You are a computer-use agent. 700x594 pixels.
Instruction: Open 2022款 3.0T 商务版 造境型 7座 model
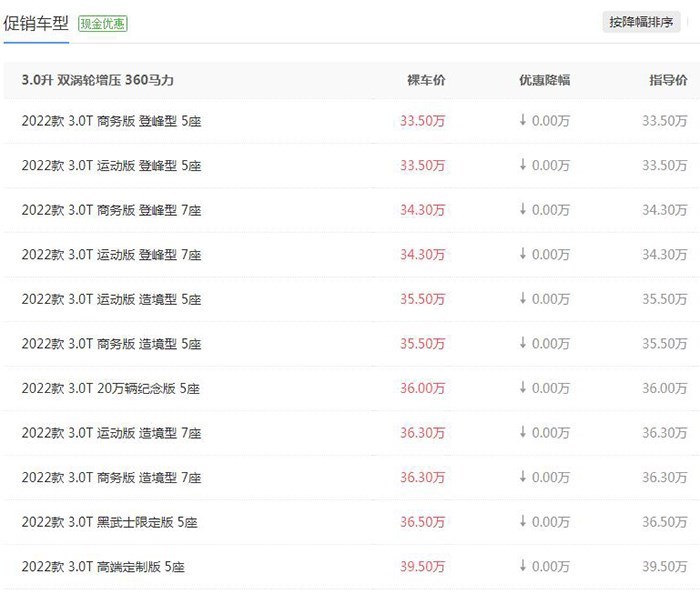[x=111, y=478]
